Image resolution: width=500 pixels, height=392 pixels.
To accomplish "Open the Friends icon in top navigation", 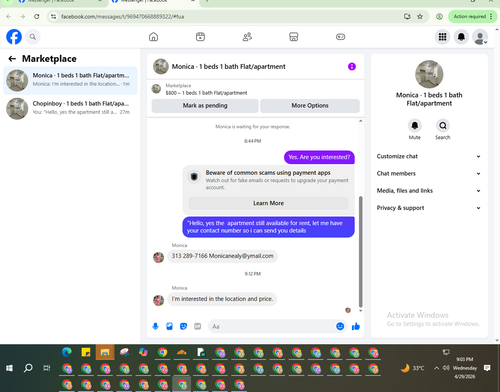I will pos(247,37).
